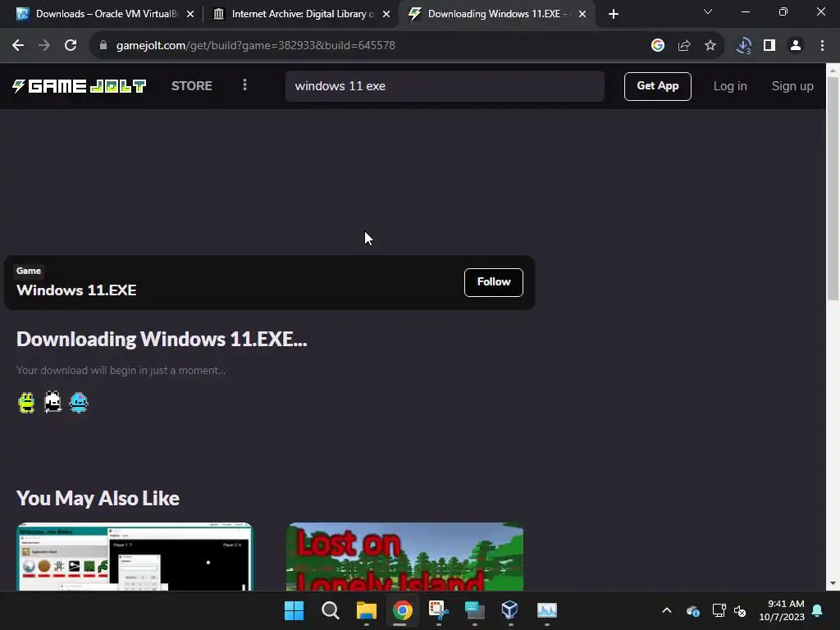Viewport: 840px width, 630px height.
Task: Close the Internet Archive tab
Action: (386, 15)
